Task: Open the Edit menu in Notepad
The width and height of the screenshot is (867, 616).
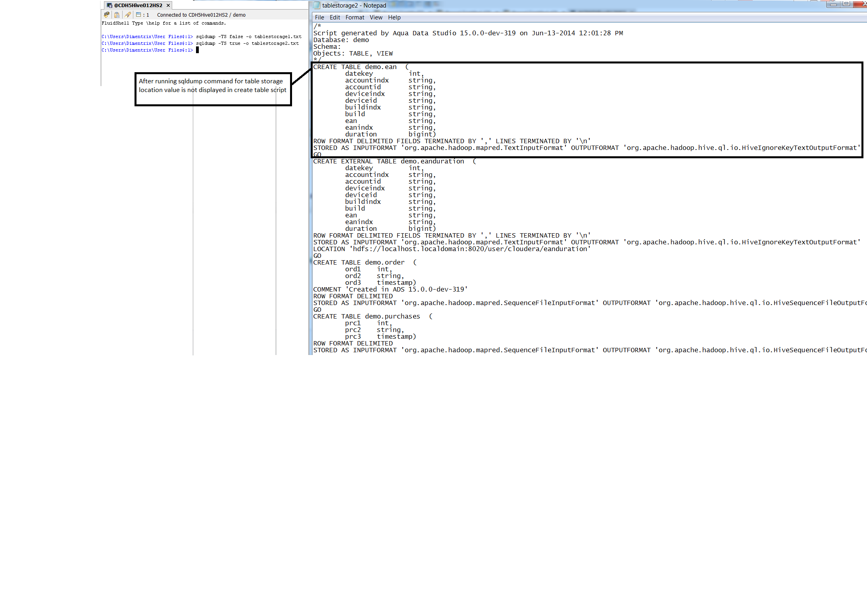Action: click(x=334, y=17)
